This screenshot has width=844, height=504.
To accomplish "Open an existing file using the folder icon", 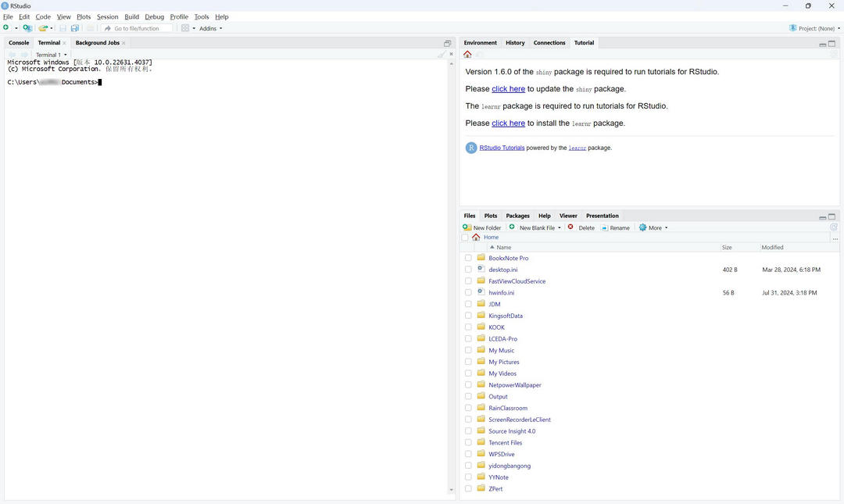I will click(44, 27).
